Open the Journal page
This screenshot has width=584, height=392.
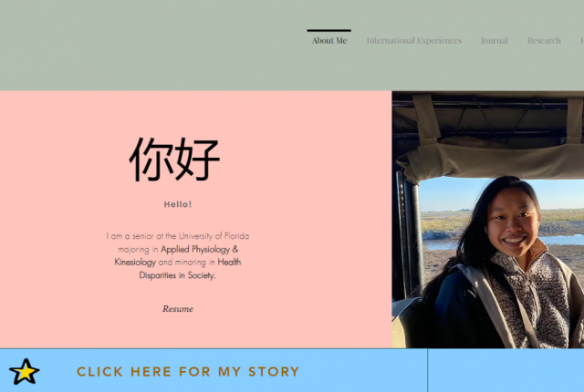coord(495,40)
